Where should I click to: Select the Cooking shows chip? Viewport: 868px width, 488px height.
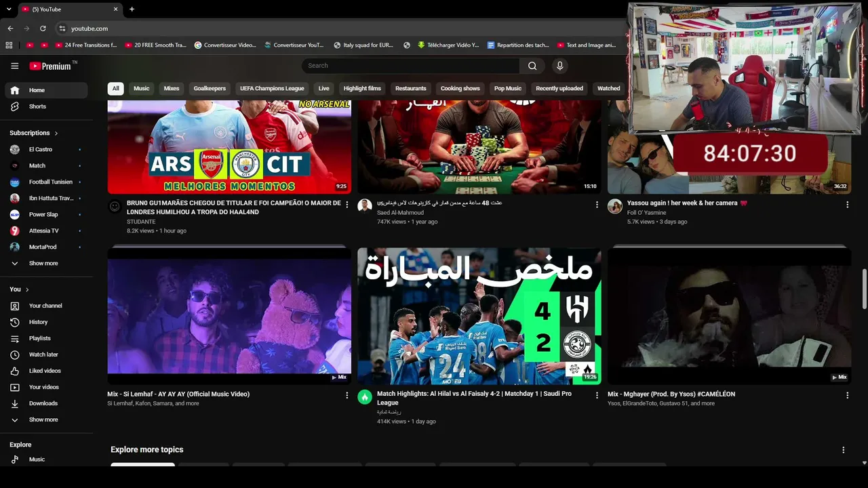[460, 88]
